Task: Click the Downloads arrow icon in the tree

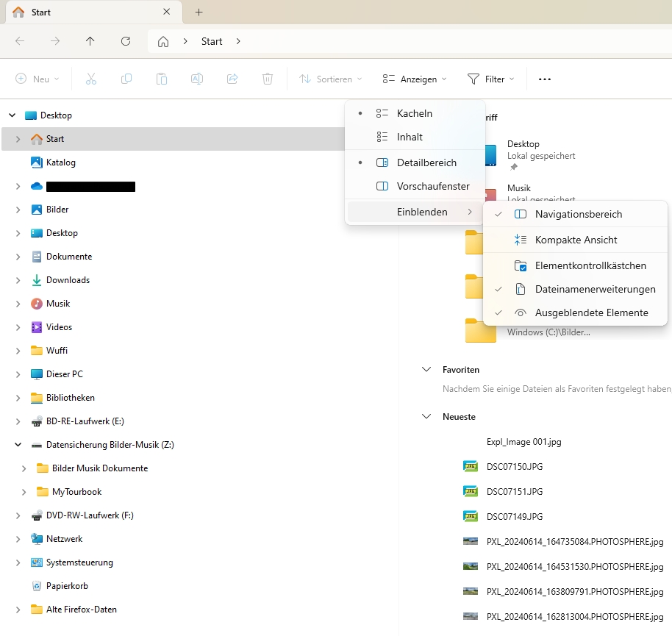Action: point(37,280)
